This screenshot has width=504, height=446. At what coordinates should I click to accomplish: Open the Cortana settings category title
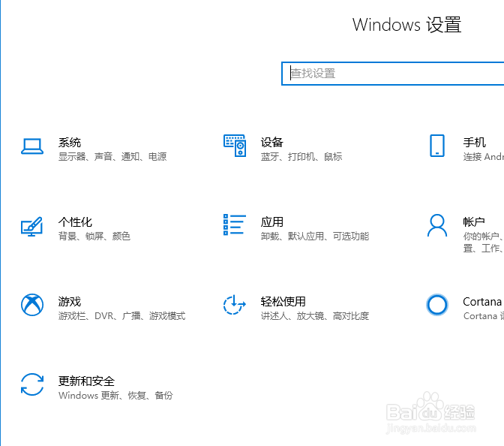[482, 302]
